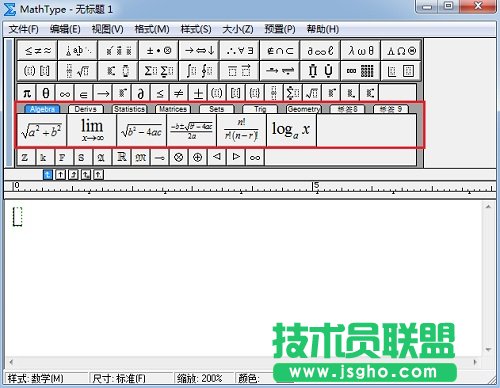Insert the limit x→∞ expression
500x388 pixels.
pyautogui.click(x=92, y=130)
